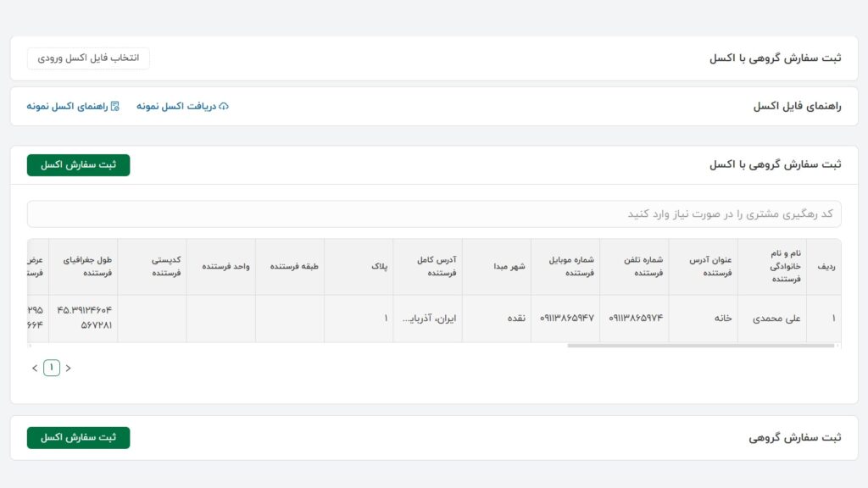Image resolution: width=868 pixels, height=488 pixels.
Task: Click the ردیف column header
Action: tap(825, 265)
